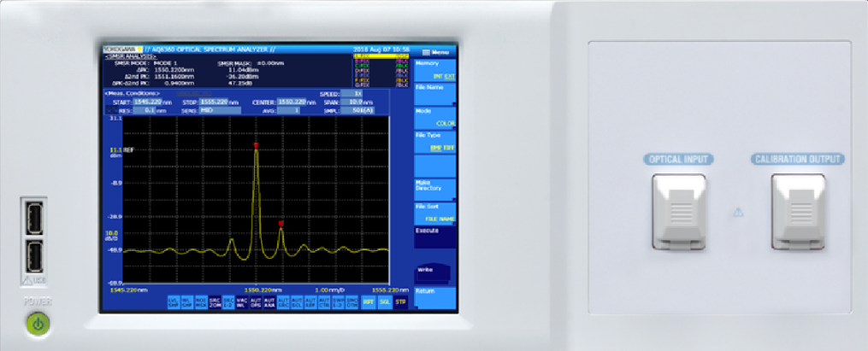Image resolution: width=868 pixels, height=351 pixels.
Task: Toggle the RPT repeat sweep button
Action: (x=368, y=301)
